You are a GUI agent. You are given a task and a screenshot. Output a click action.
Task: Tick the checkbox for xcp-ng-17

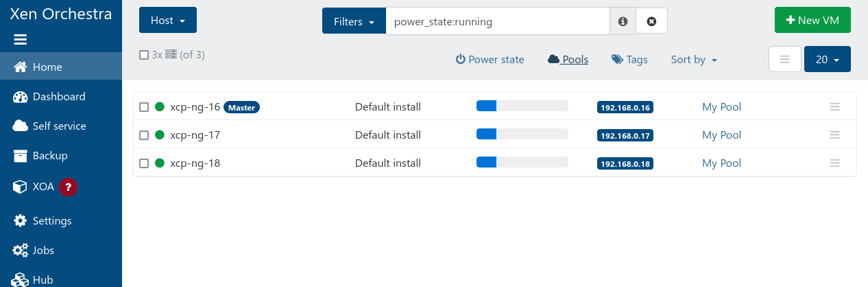(x=144, y=135)
